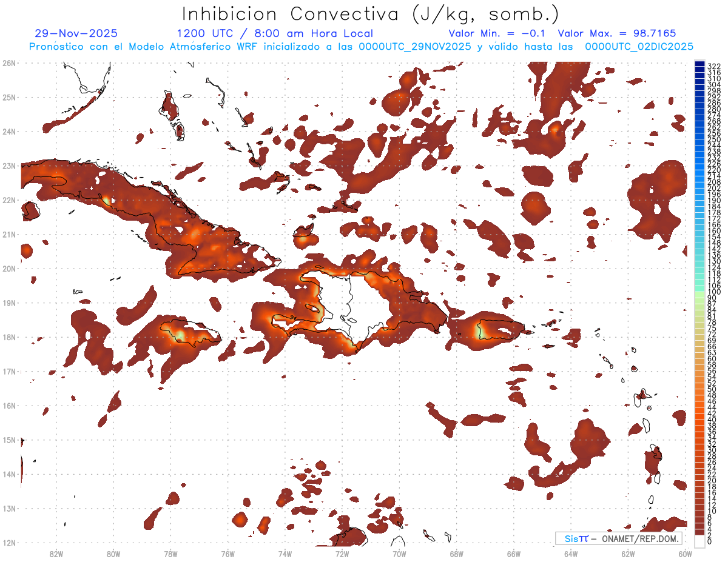728x562 pixels.
Task: Click the 60W longitude label
Action: [686, 553]
